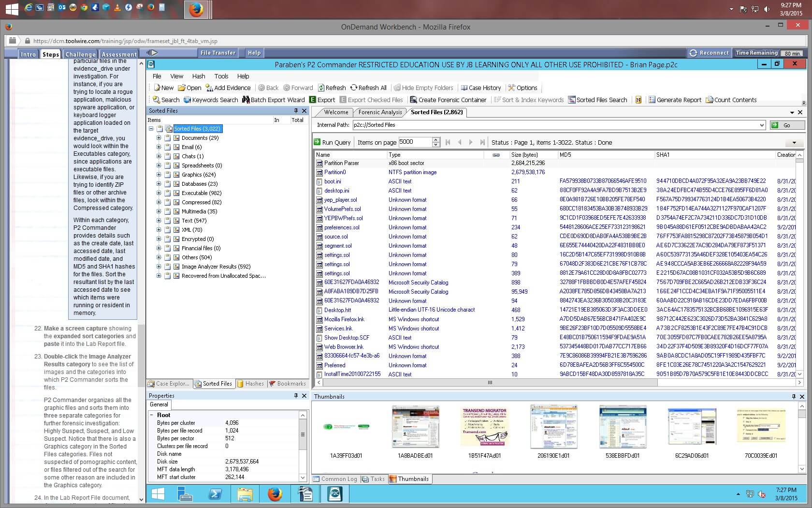The height and width of the screenshot is (508, 812).
Task: Open the File menu
Action: coord(157,76)
